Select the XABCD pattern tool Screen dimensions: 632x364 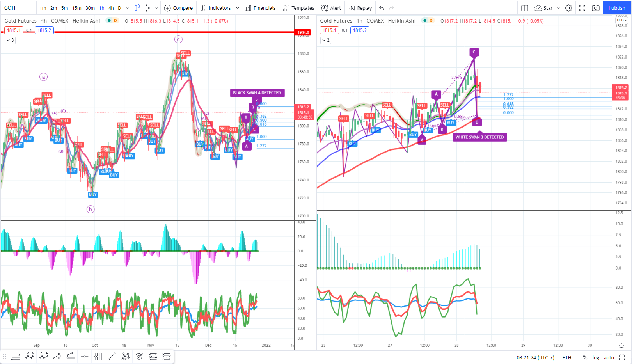(x=126, y=356)
